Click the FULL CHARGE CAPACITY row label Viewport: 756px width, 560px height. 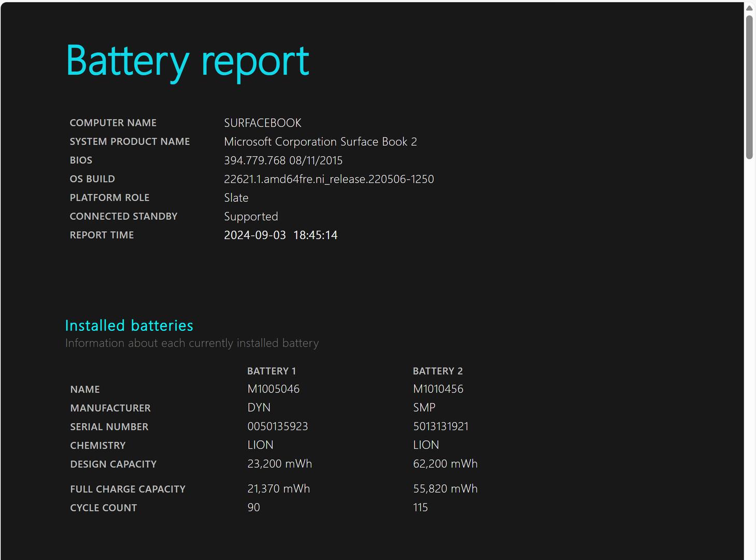(128, 489)
